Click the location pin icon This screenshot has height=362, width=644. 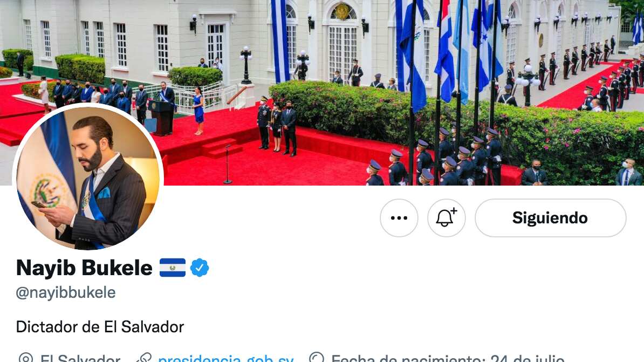click(25, 358)
